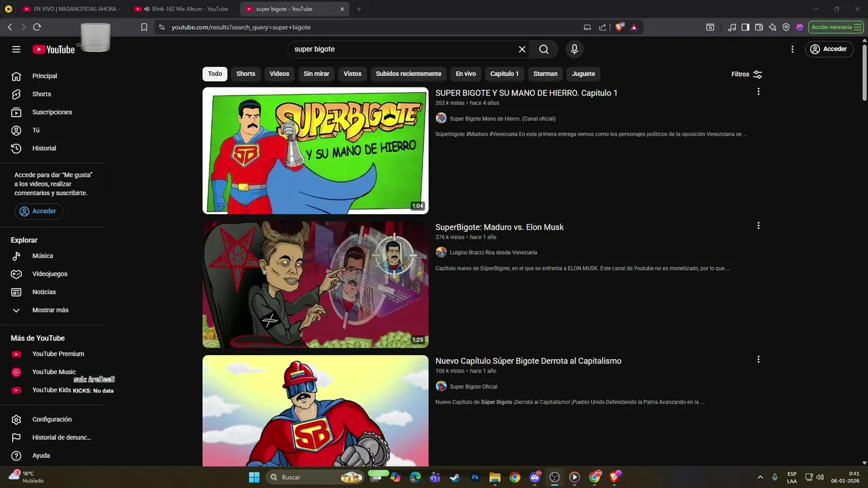Select the Subidos recientemente chip
This screenshot has height=488, width=868.
click(x=408, y=74)
